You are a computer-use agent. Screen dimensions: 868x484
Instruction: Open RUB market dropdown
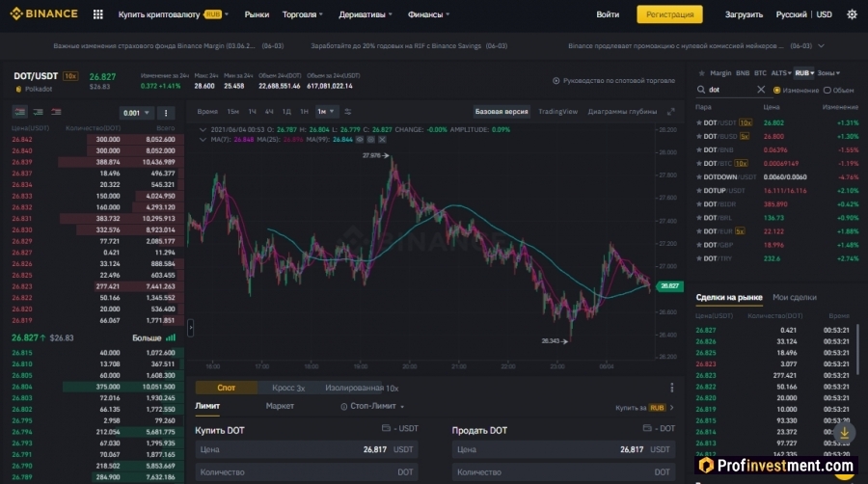click(804, 73)
